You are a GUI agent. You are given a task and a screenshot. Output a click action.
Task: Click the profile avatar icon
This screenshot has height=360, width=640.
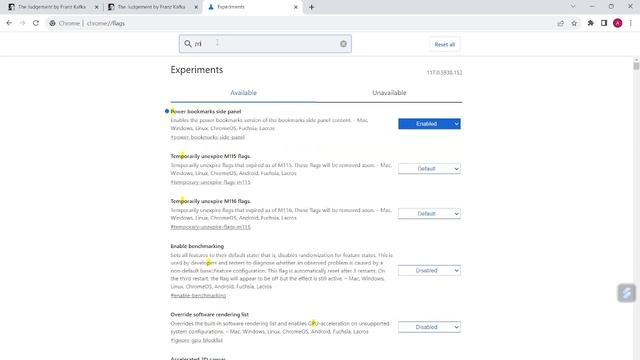click(x=617, y=23)
